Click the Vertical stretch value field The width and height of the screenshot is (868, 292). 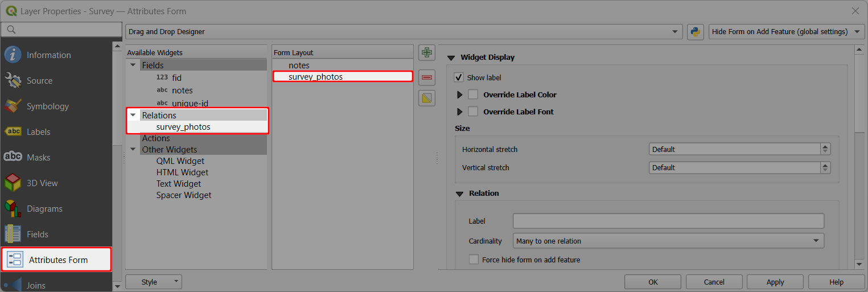(x=735, y=167)
